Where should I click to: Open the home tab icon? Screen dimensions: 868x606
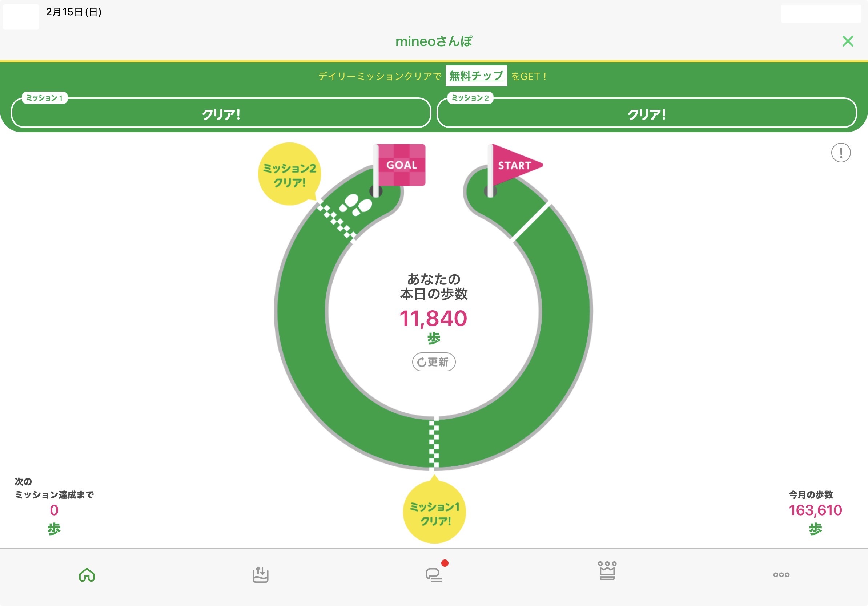coord(87,575)
